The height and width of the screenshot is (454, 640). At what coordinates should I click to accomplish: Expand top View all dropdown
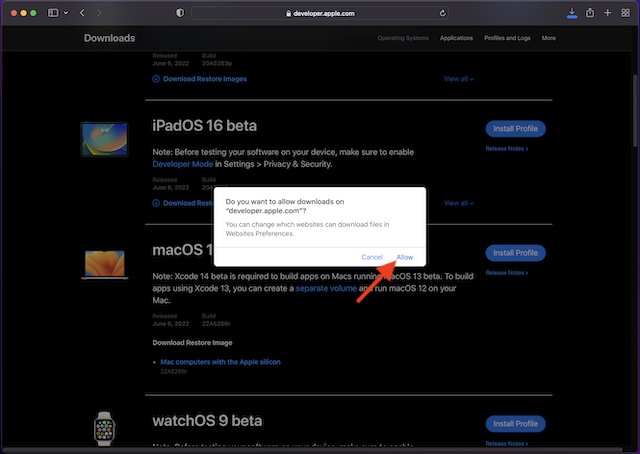[x=458, y=79]
